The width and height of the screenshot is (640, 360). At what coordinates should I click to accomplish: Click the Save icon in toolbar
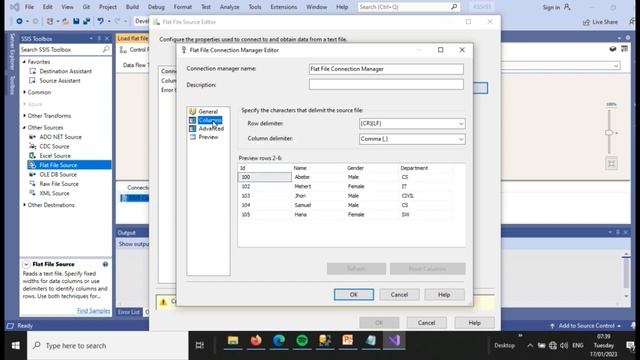tap(76, 21)
